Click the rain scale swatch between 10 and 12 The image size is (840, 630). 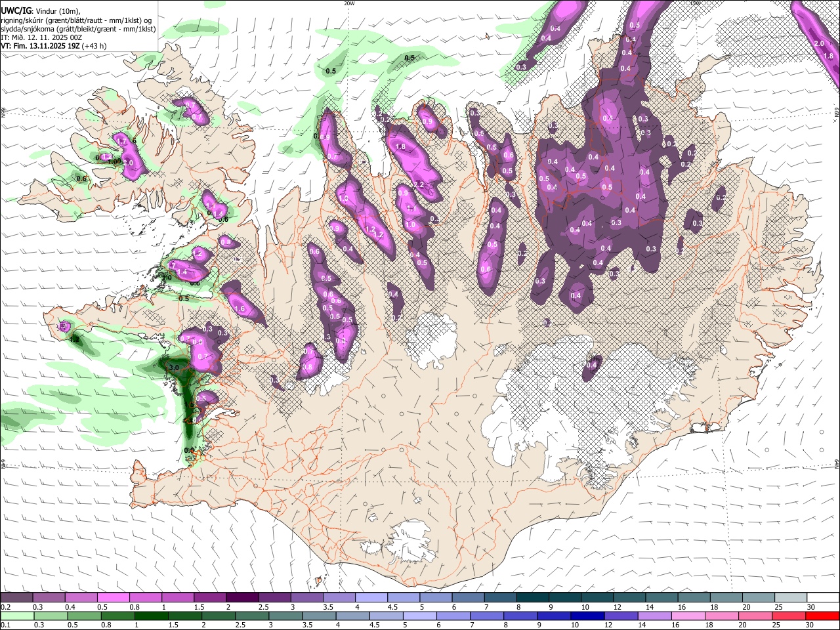click(587, 616)
